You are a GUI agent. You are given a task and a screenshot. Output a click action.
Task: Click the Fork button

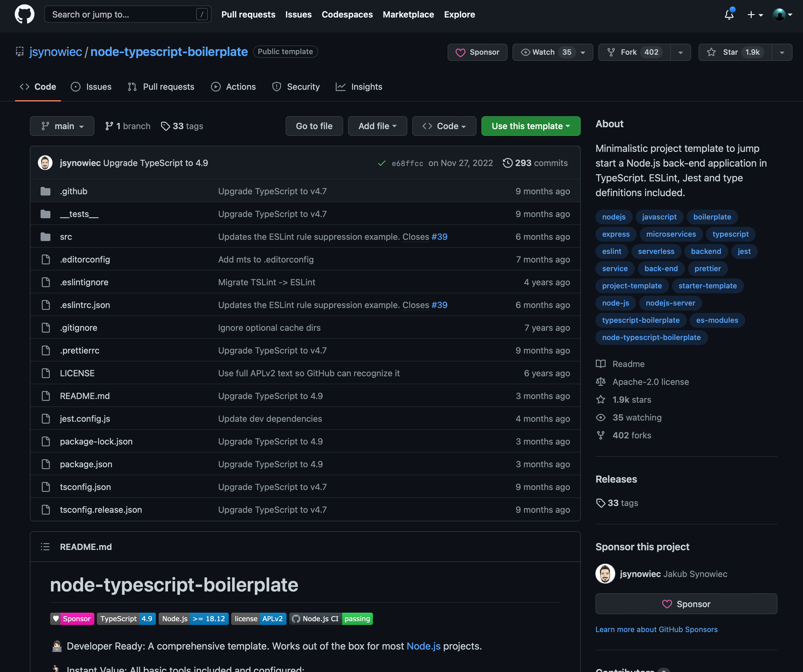tap(634, 52)
